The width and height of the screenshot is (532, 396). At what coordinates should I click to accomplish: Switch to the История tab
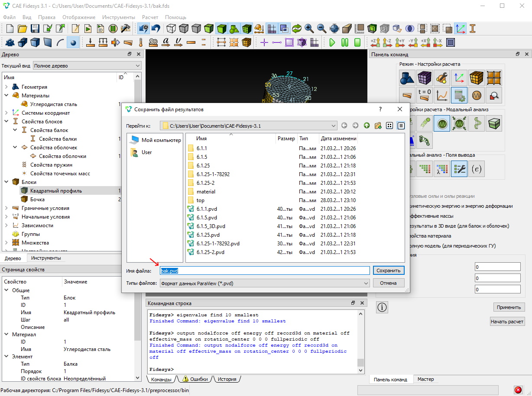(227, 379)
